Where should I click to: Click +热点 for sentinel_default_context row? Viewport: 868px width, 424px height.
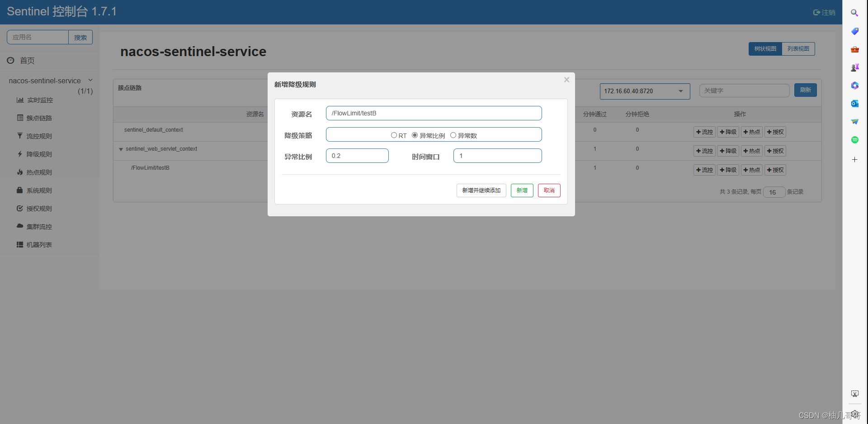click(x=751, y=132)
